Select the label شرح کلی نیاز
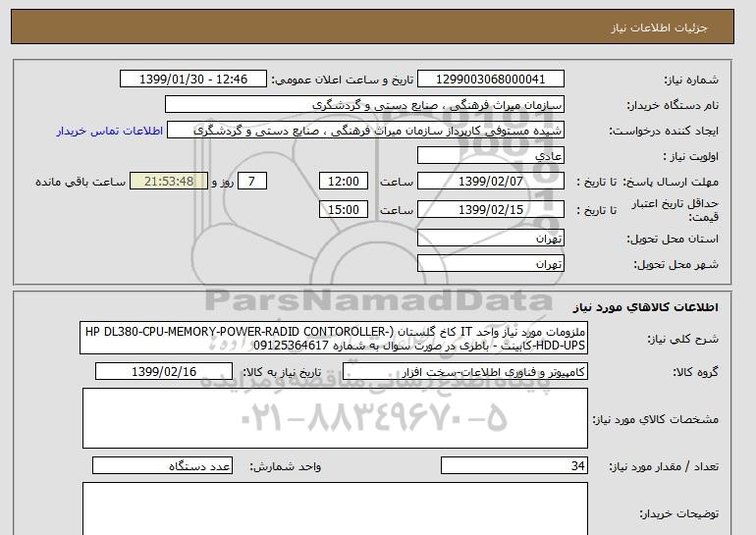This screenshot has height=535, width=756. 682,339
